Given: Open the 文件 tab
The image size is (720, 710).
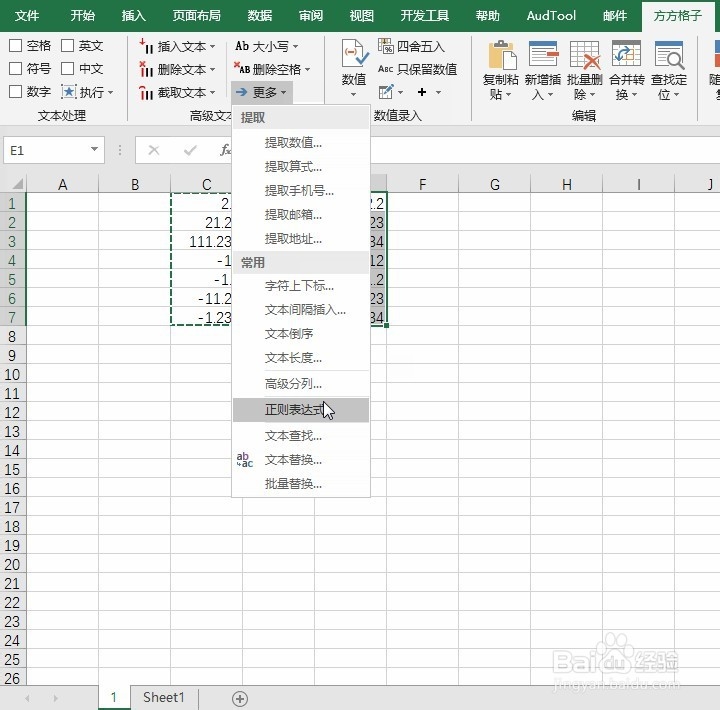Looking at the screenshot, I should 27,16.
